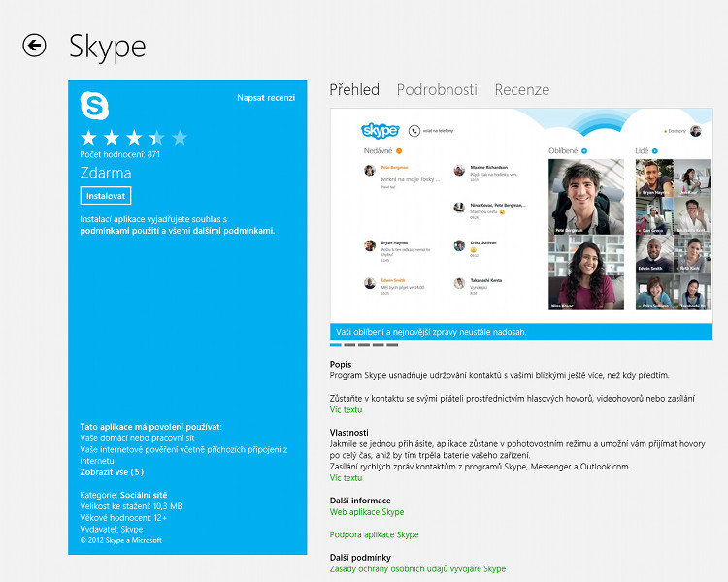This screenshot has height=582, width=728.
Task: Click the Vlastnosti section heading
Action: 349,433
